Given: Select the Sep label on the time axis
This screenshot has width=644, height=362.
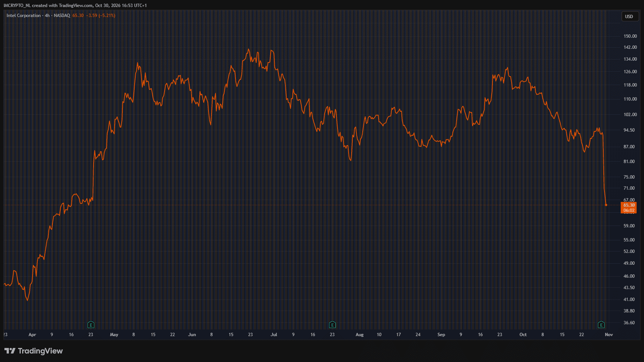Looking at the screenshot, I should pos(441,335).
